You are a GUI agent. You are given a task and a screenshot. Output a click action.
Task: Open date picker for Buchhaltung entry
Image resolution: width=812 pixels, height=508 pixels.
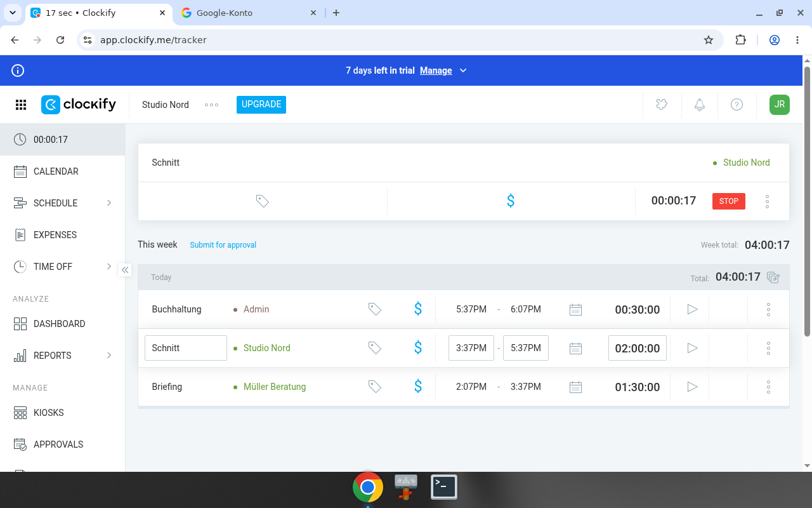[575, 309]
